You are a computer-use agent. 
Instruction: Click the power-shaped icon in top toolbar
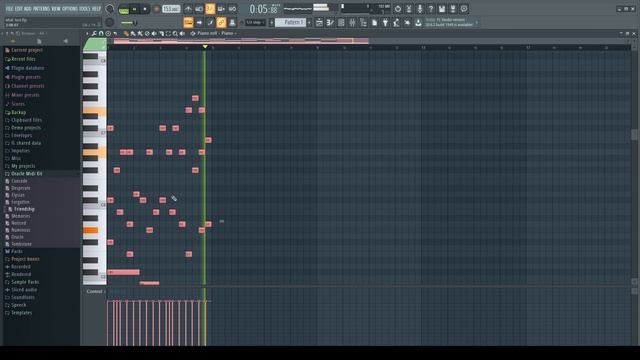click(x=398, y=9)
